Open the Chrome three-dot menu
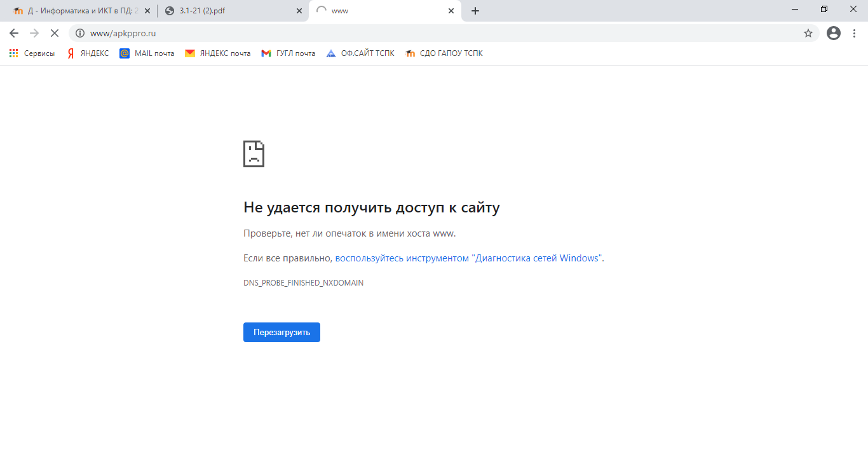The image size is (868, 463). [x=855, y=33]
